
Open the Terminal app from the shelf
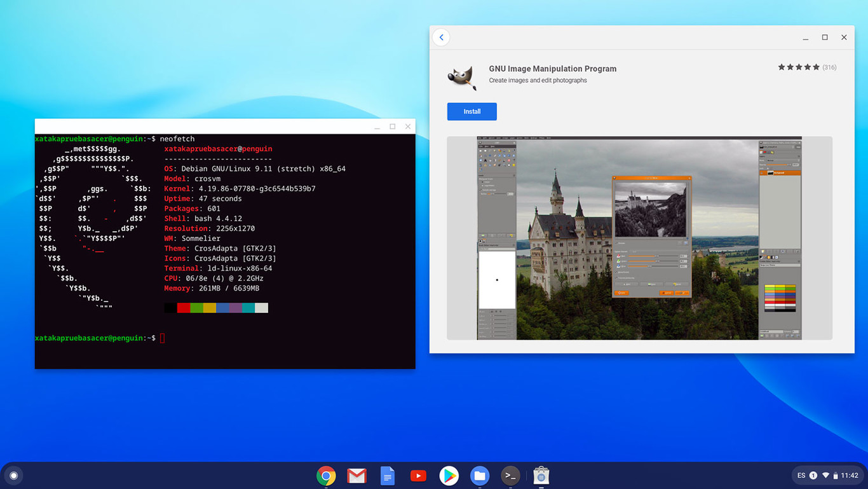pos(510,475)
